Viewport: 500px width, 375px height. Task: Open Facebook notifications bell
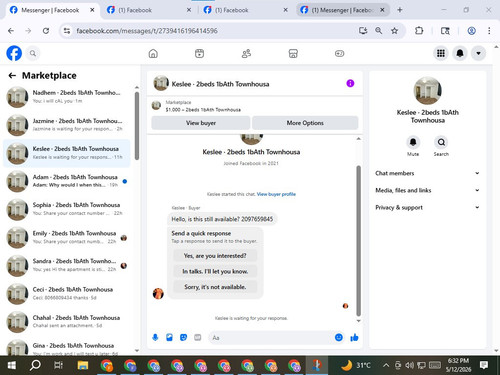(460, 53)
